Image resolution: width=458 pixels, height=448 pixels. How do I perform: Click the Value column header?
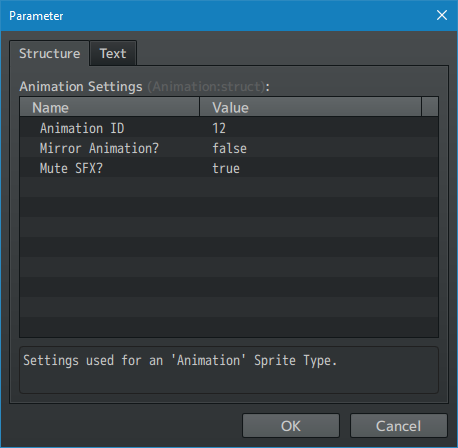click(x=310, y=107)
